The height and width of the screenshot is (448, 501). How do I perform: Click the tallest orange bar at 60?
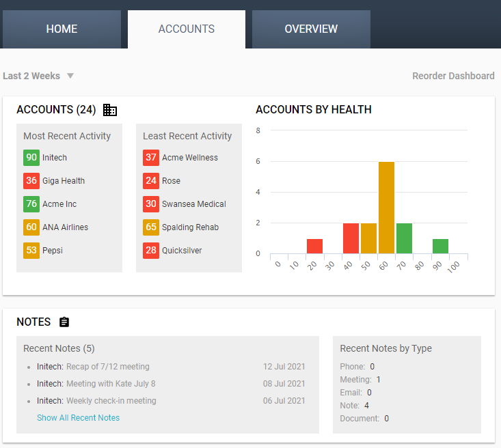[386, 208]
